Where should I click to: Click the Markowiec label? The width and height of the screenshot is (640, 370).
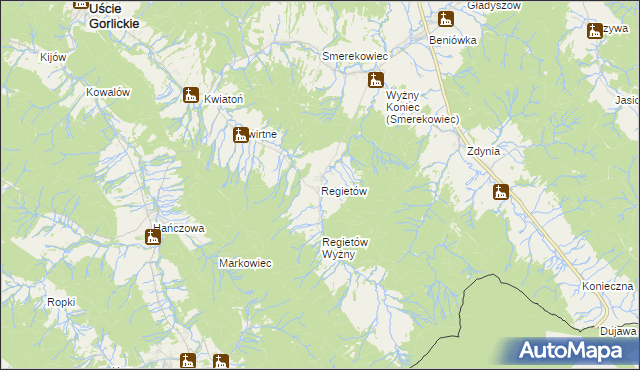(245, 263)
